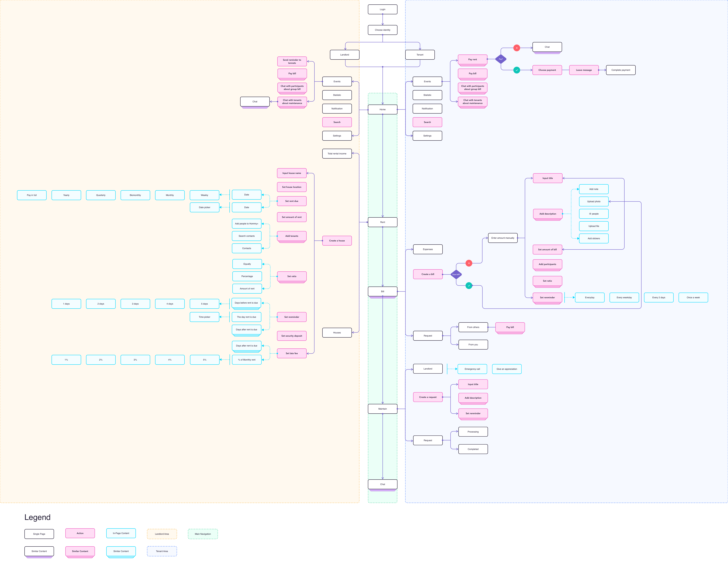This screenshot has height=569, width=728.
Task: Select the Yearly option
Action: [x=66, y=195]
